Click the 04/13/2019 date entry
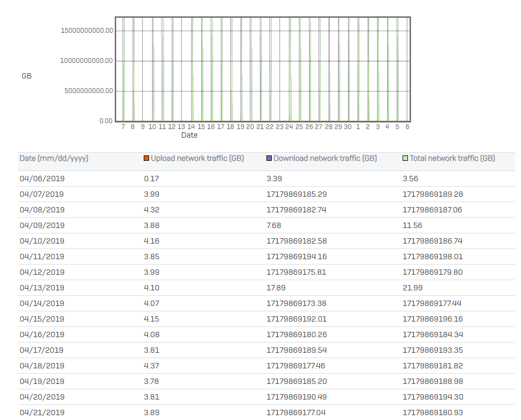 click(42, 288)
